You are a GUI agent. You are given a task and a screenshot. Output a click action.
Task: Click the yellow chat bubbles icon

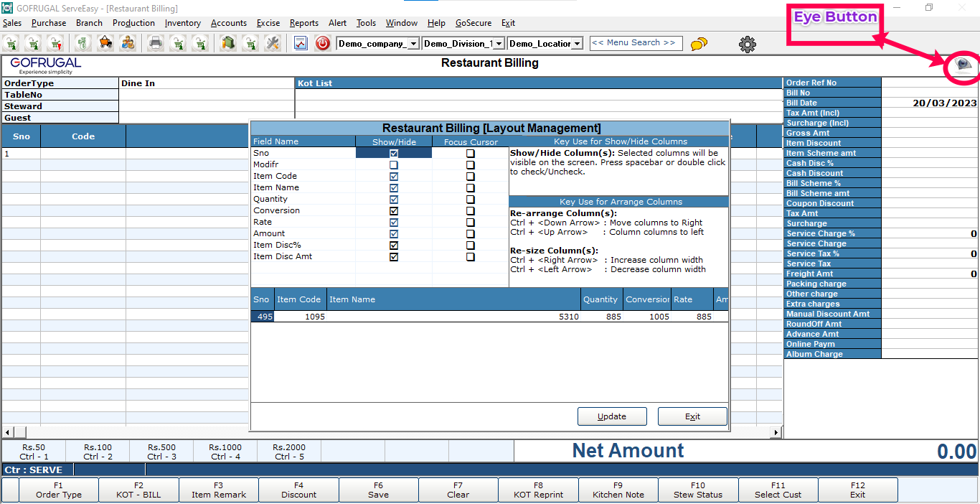point(699,45)
